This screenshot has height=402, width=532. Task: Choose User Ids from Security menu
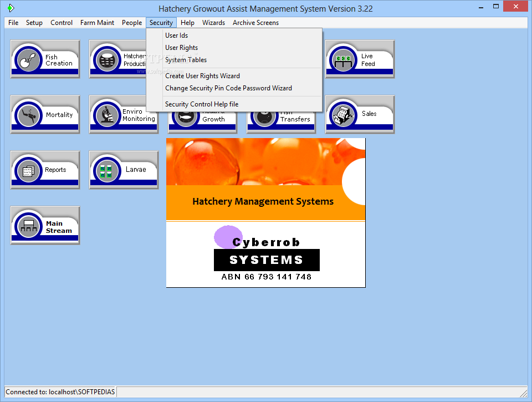(234, 35)
